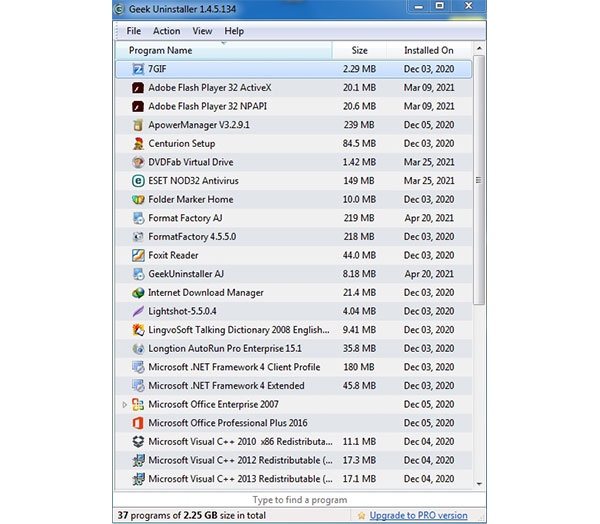Screen dimensions: 600x524
Task: Select the Internet Download Manager name
Action: 206,293
